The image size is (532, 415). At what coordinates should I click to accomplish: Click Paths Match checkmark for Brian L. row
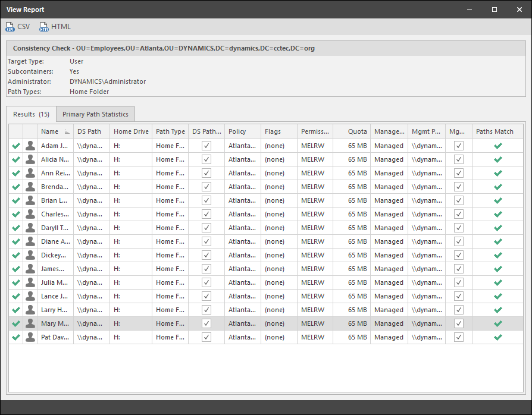[498, 200]
